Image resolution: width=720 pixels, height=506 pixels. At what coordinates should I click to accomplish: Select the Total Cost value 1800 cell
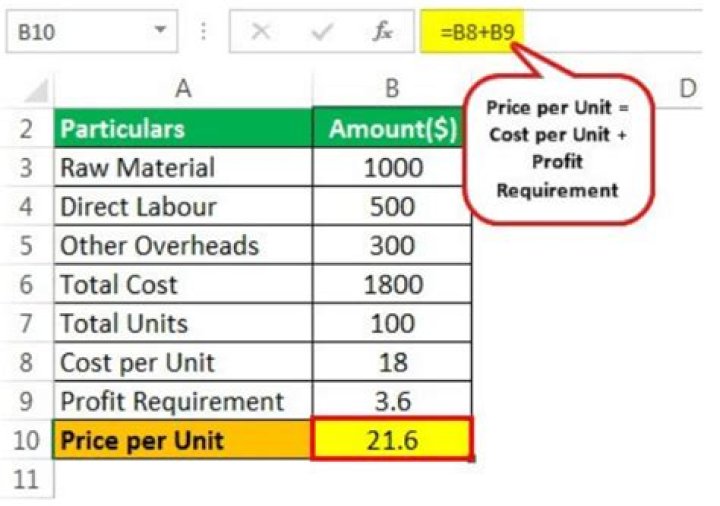pyautogui.click(x=391, y=284)
